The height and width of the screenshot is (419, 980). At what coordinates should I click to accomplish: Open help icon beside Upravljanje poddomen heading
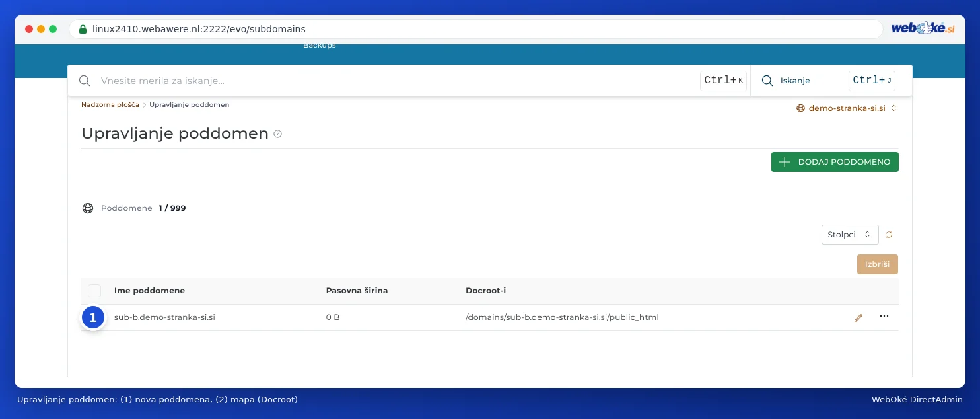pyautogui.click(x=278, y=134)
